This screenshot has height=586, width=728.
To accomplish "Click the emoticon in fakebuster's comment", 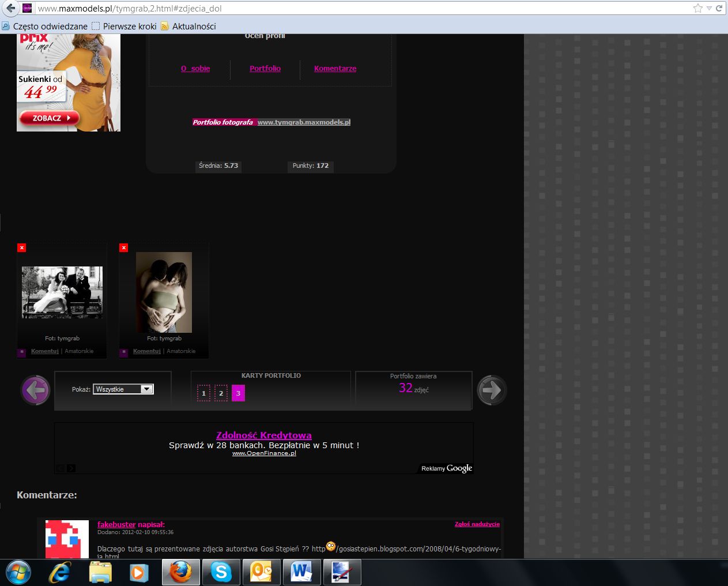I will (x=331, y=546).
